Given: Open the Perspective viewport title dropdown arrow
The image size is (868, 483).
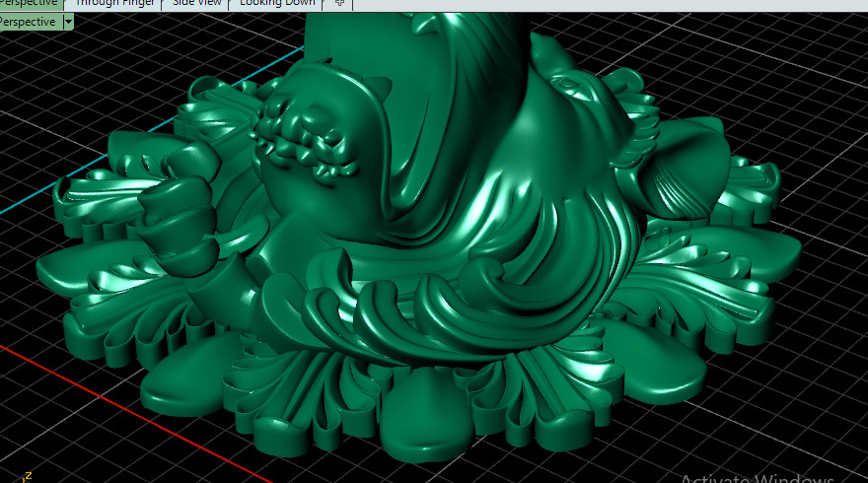Looking at the screenshot, I should pyautogui.click(x=68, y=22).
